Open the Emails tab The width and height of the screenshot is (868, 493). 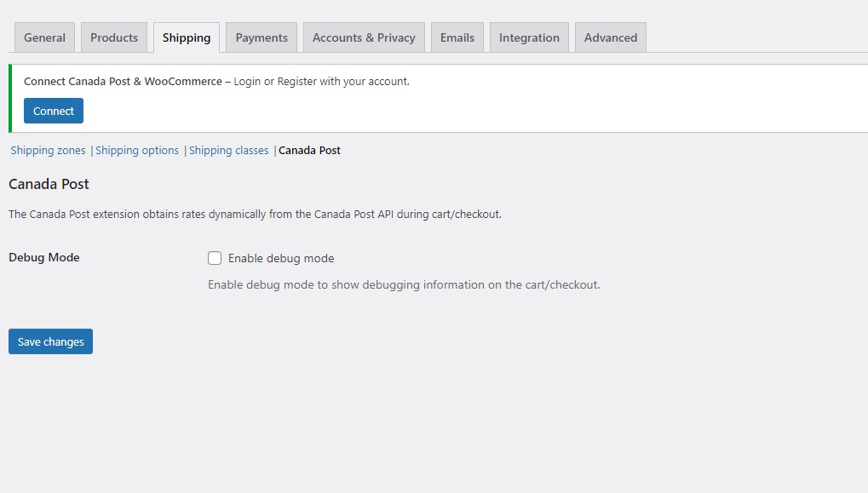[457, 37]
